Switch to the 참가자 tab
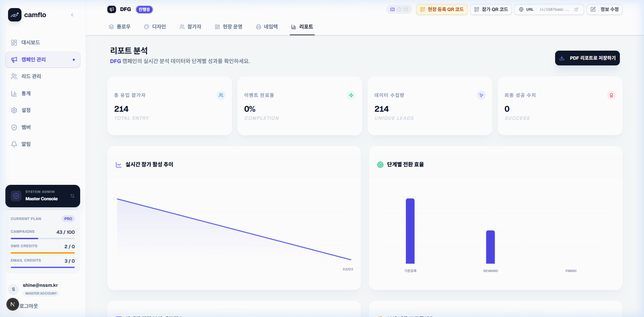 tap(190, 27)
